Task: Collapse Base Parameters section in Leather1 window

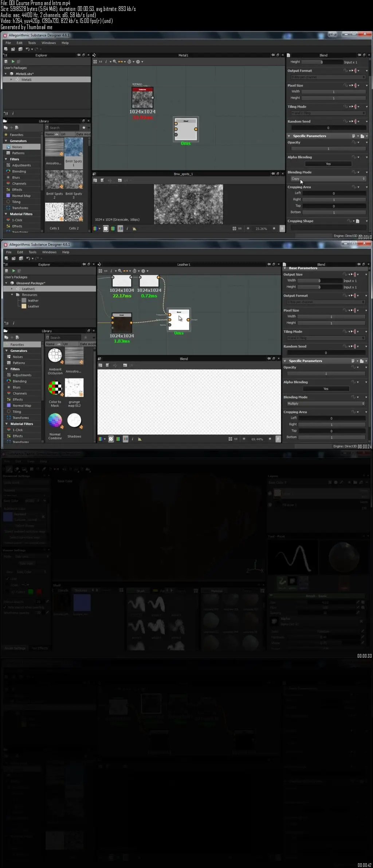Action: [x=285, y=268]
